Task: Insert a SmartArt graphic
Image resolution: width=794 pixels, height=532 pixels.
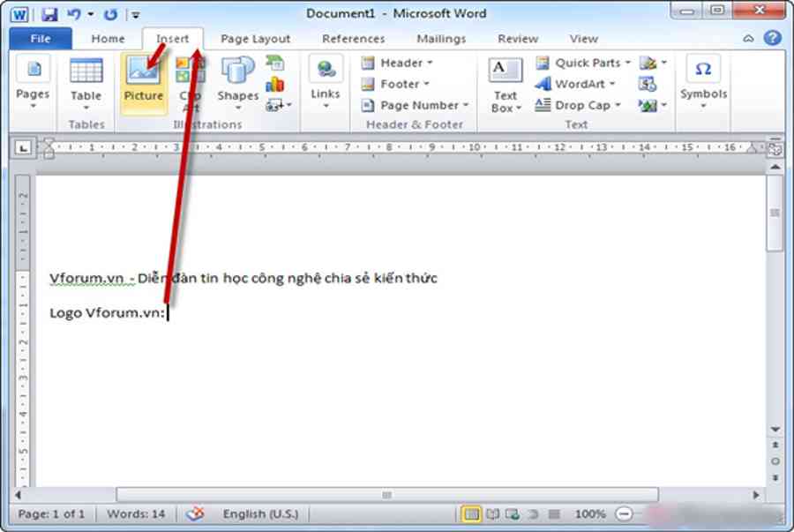Action: (275, 63)
